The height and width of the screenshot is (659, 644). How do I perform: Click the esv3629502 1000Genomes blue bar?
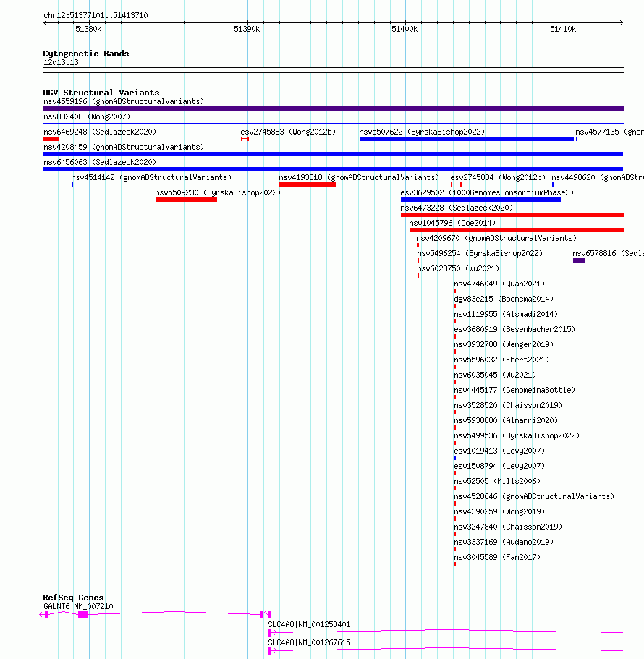click(x=480, y=199)
